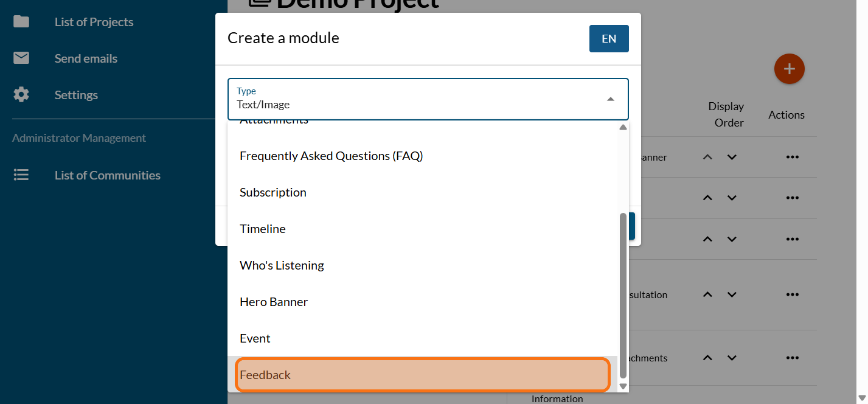Screen dimensions: 868x404
Task: Switch language with the EN button
Action: pos(608,38)
